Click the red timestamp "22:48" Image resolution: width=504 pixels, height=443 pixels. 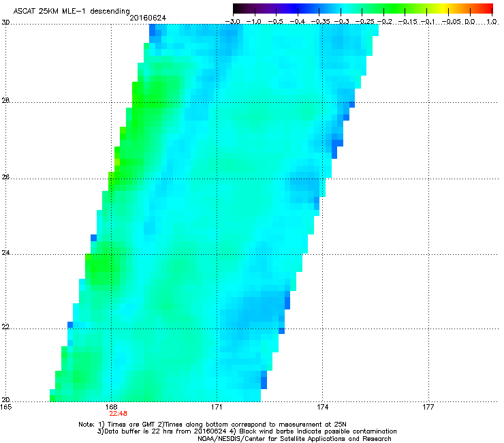click(118, 414)
